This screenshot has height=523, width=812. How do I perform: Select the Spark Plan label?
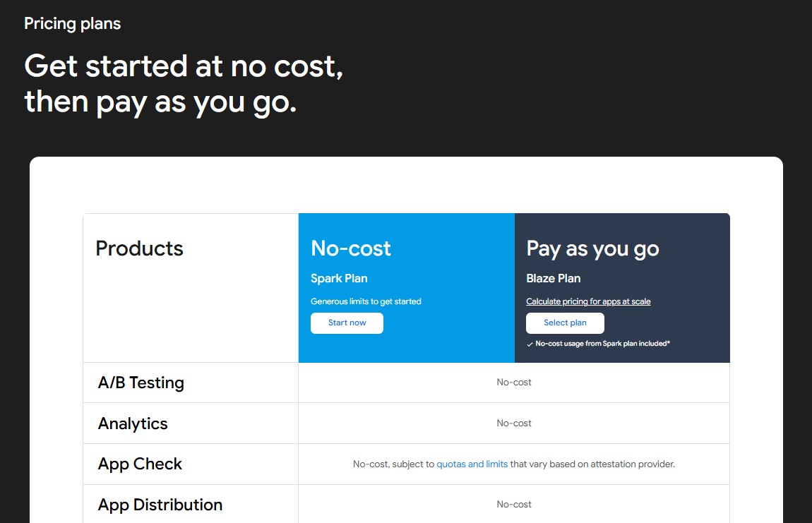coord(339,278)
